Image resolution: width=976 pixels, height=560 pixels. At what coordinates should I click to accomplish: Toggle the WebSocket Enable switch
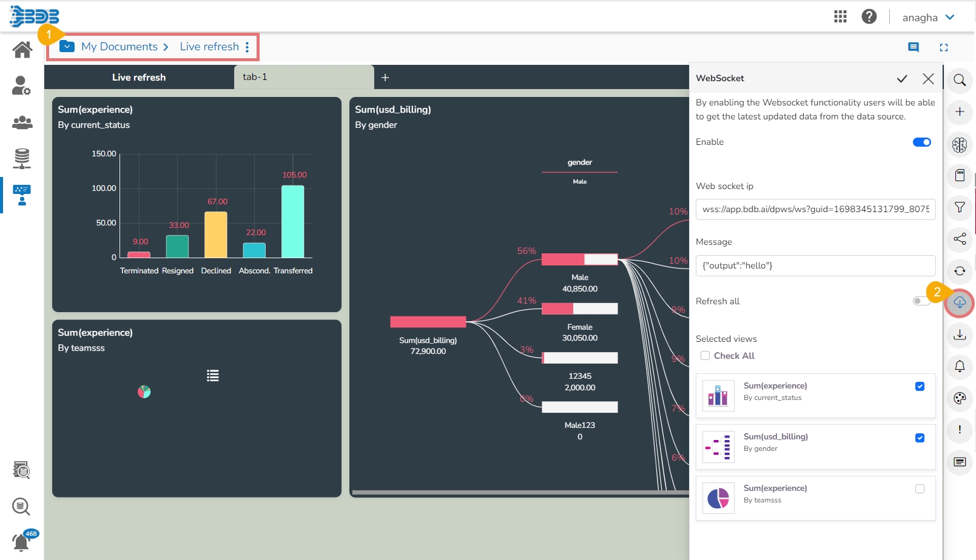point(922,142)
